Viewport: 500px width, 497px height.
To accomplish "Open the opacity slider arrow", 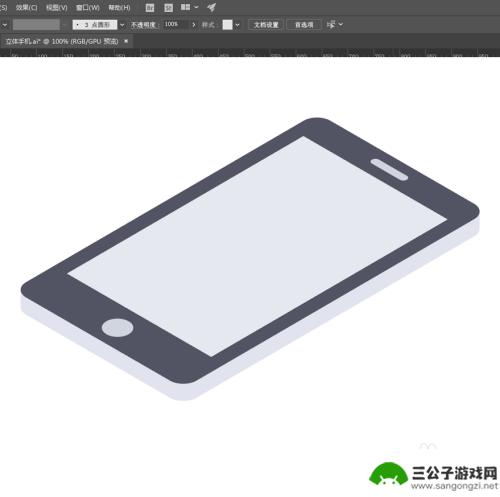I will point(194,25).
